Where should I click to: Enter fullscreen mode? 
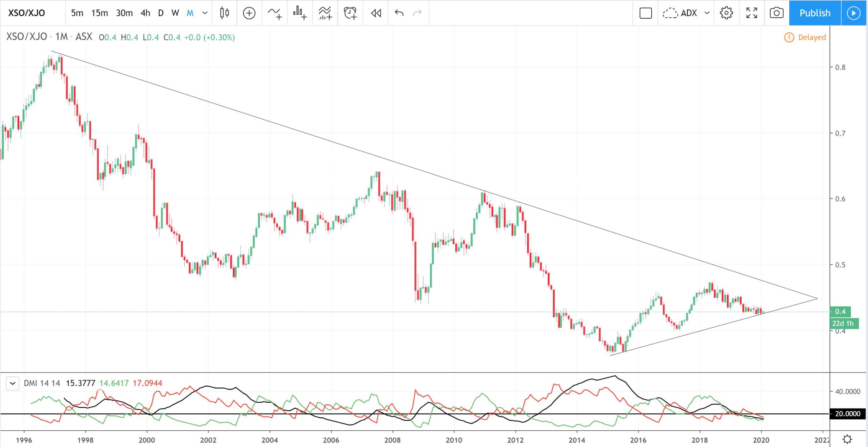[752, 13]
